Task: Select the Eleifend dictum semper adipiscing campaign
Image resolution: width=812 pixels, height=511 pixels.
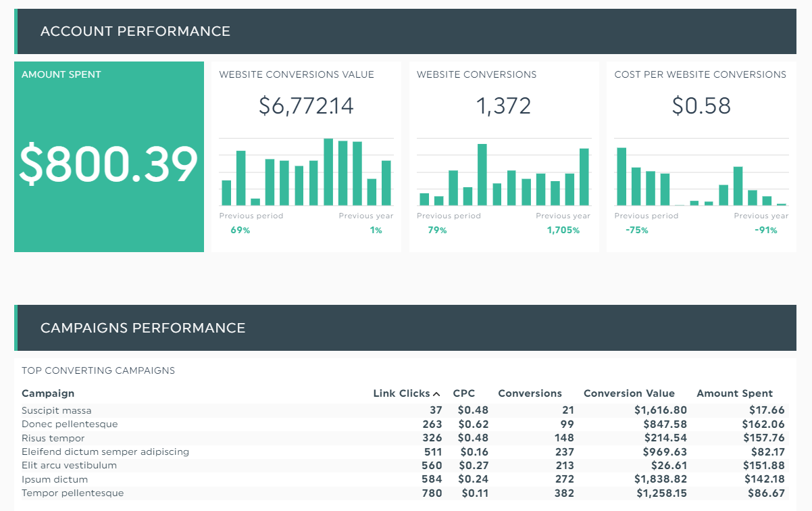Action: tap(105, 452)
